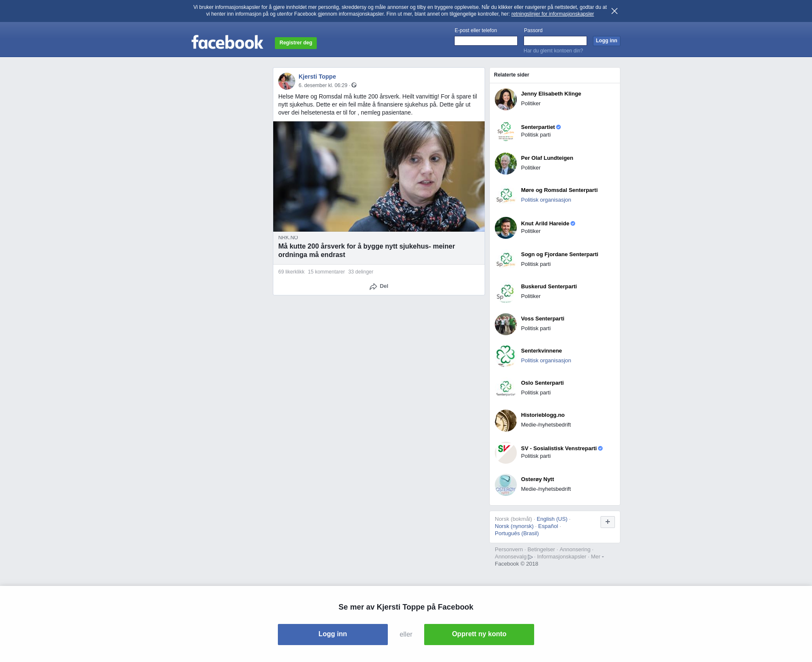Expand more languages with plus button
812x662 pixels.
[608, 522]
